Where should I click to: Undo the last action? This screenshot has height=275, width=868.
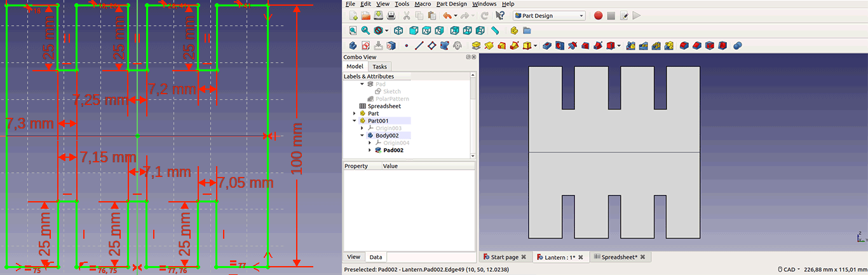(x=447, y=16)
